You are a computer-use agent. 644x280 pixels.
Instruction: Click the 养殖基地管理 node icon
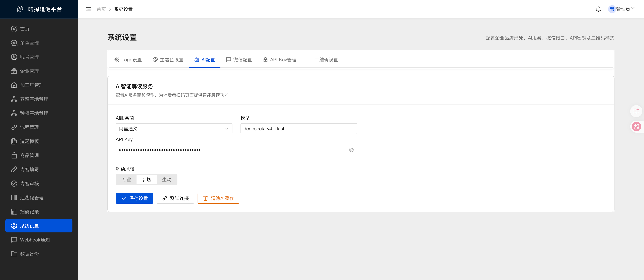point(14,99)
